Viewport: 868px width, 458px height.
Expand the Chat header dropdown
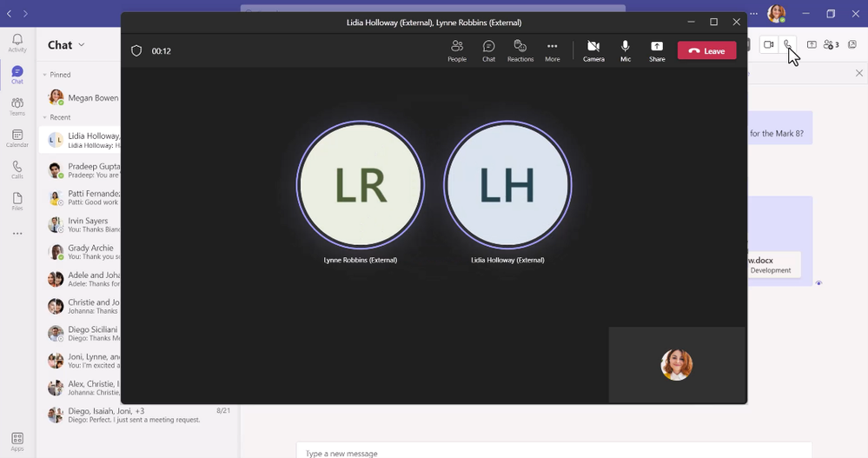(x=82, y=45)
